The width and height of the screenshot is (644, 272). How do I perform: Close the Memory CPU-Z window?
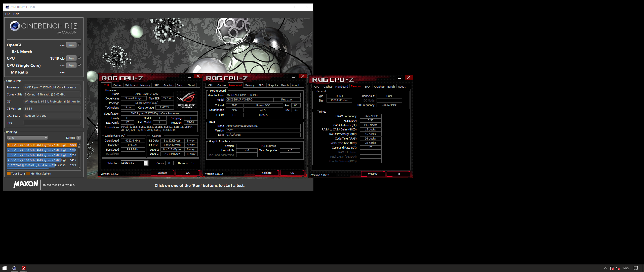pyautogui.click(x=409, y=77)
